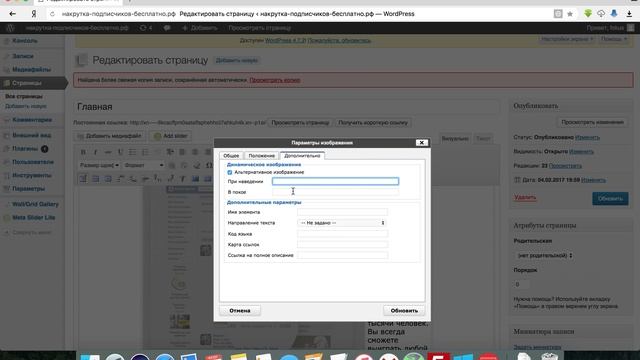
Task: Open Комментарии in the sidebar menu
Action: tap(32, 120)
